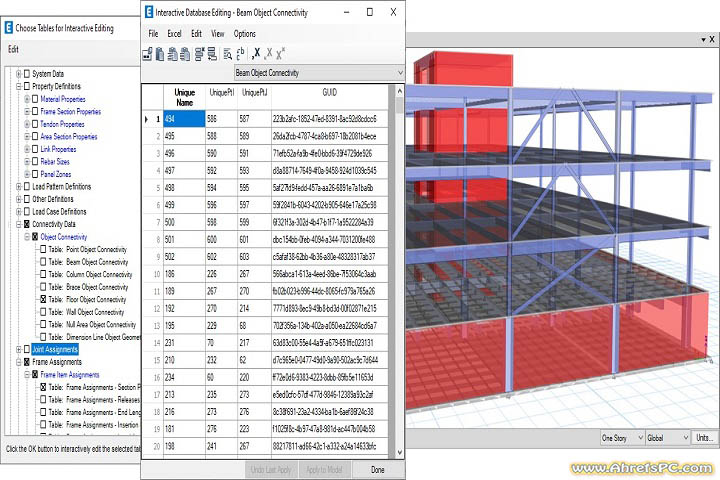Click the small pin arrow at 3D view top-right
The width and height of the screenshot is (720, 480).
click(x=703, y=40)
